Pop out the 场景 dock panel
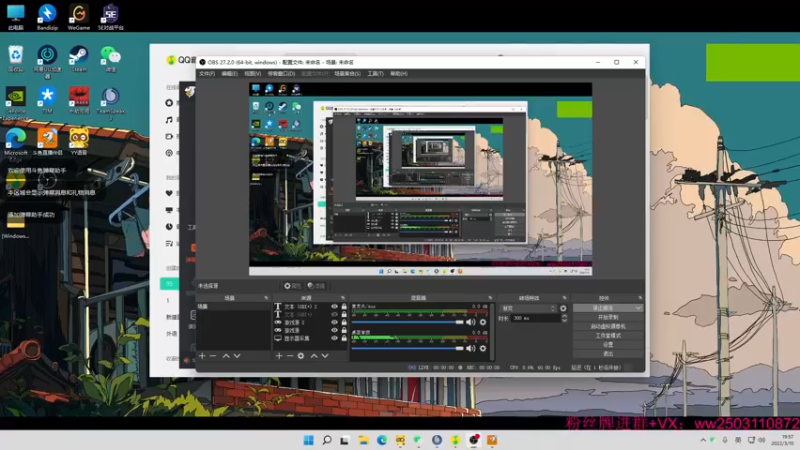This screenshot has height=450, width=800. click(x=266, y=298)
